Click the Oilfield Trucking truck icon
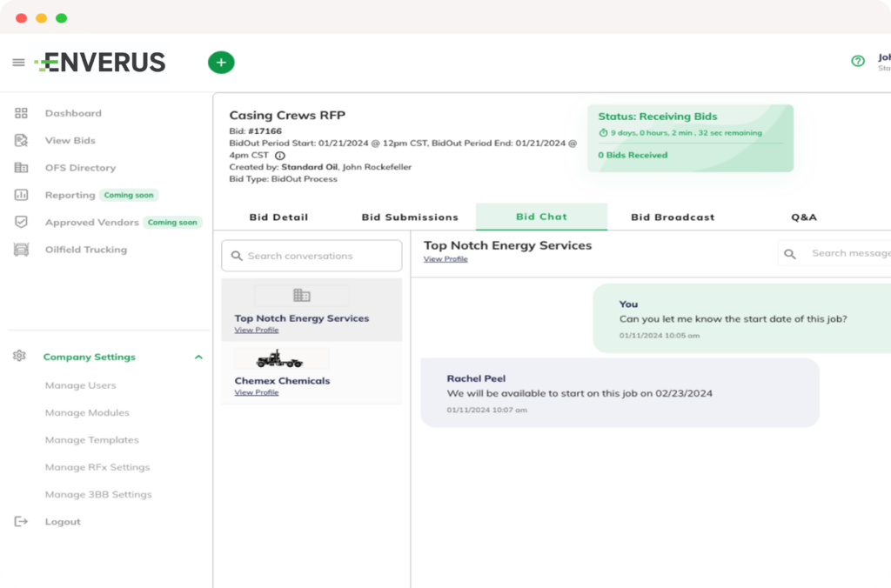The height and width of the screenshot is (588, 891). (x=22, y=250)
